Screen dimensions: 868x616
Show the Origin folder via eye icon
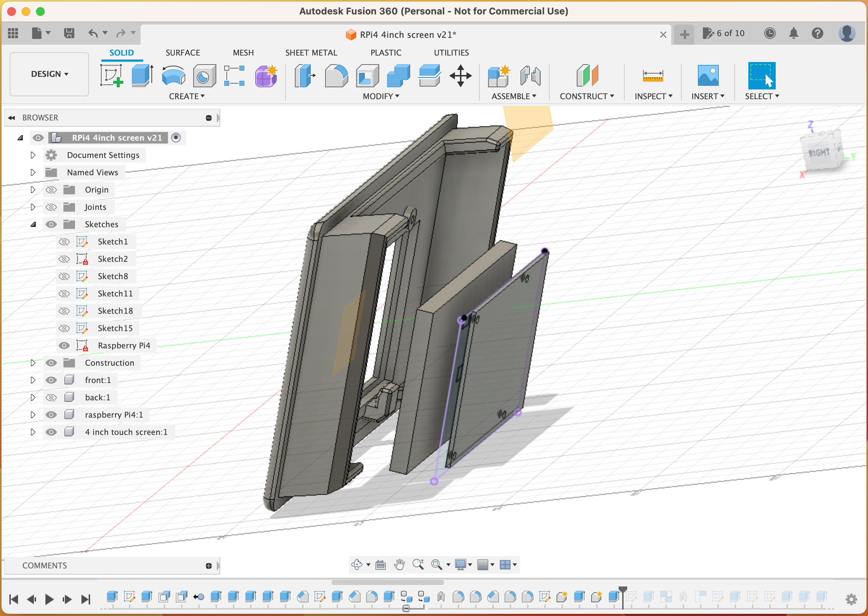51,190
